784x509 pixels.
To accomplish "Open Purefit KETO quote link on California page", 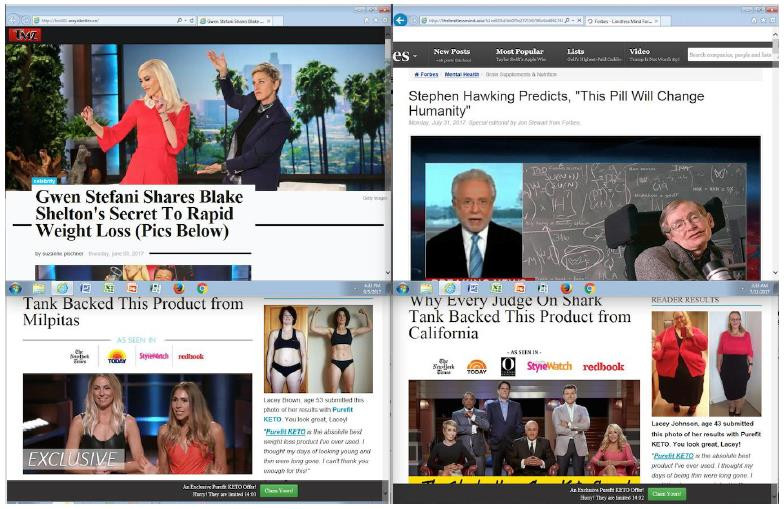I will point(674,456).
